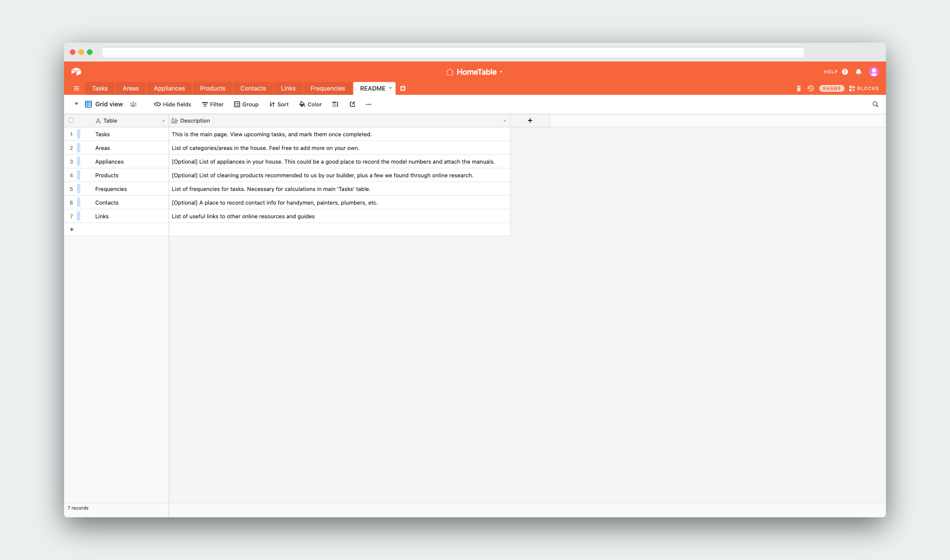Image resolution: width=950 pixels, height=560 pixels.
Task: Toggle the select-all records checkbox
Action: (x=71, y=120)
